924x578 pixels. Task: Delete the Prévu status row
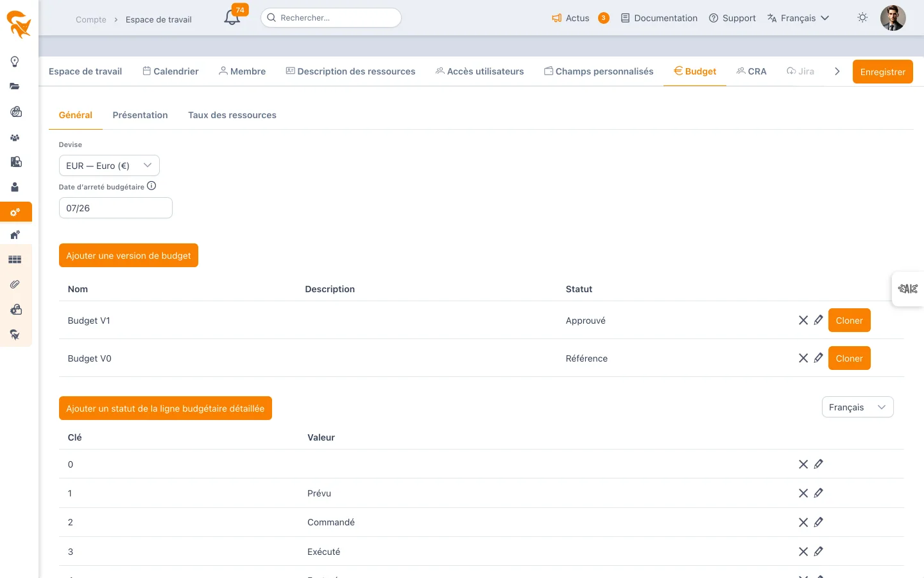click(803, 493)
